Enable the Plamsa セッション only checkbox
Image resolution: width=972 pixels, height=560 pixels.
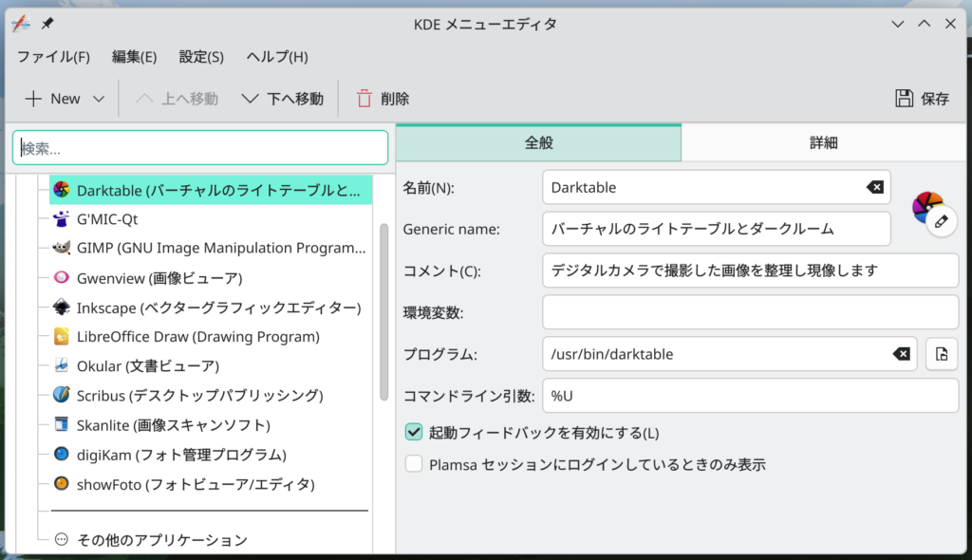[x=414, y=464]
